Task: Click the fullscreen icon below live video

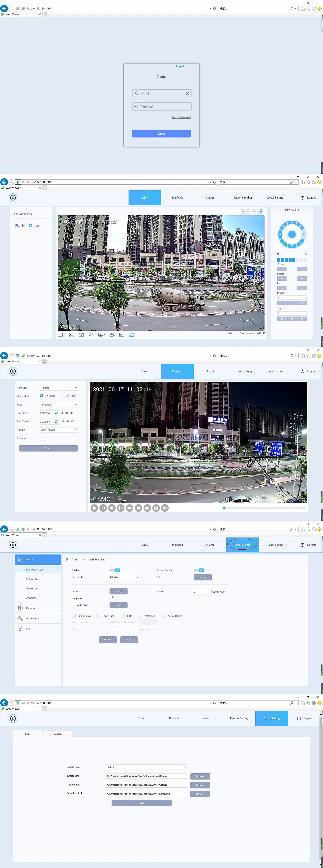Action: (131, 335)
